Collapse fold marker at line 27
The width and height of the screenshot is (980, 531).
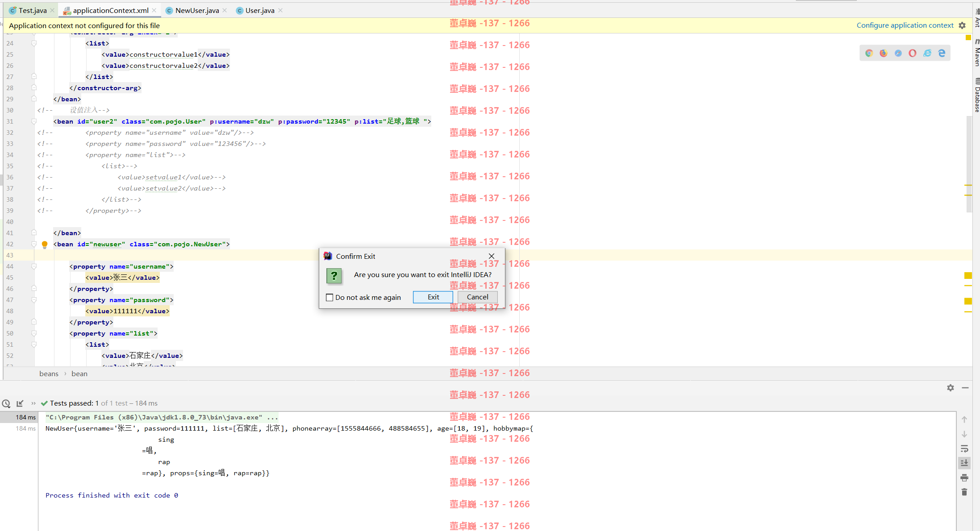click(x=34, y=77)
